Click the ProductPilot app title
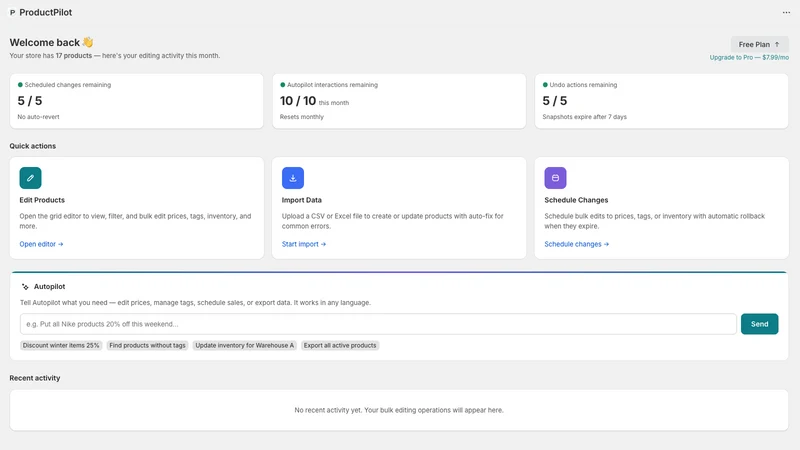Screen dimensions: 800x450 [45, 12]
